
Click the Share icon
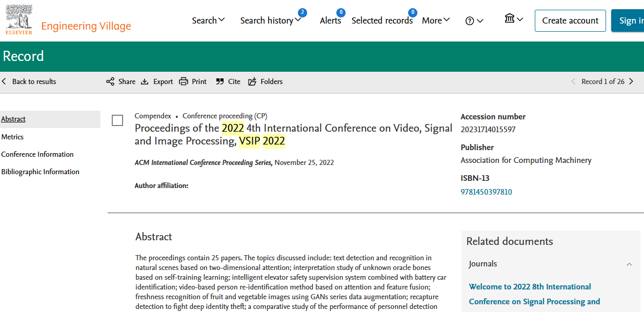pos(110,81)
